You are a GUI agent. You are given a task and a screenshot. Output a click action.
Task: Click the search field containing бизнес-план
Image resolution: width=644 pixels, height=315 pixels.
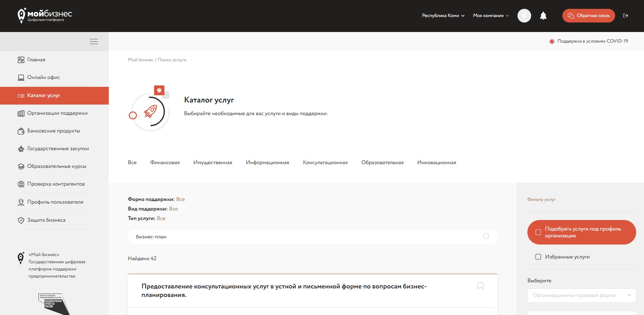click(312, 237)
